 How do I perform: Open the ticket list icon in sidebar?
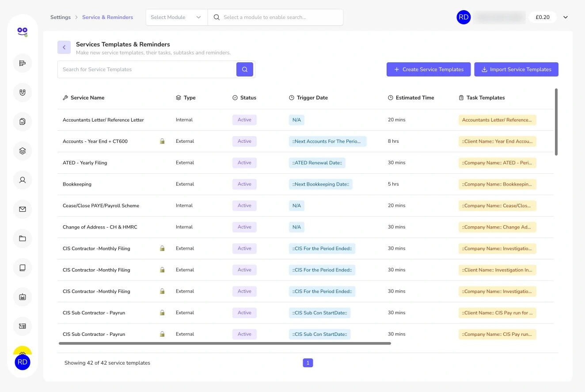[x=23, y=326]
